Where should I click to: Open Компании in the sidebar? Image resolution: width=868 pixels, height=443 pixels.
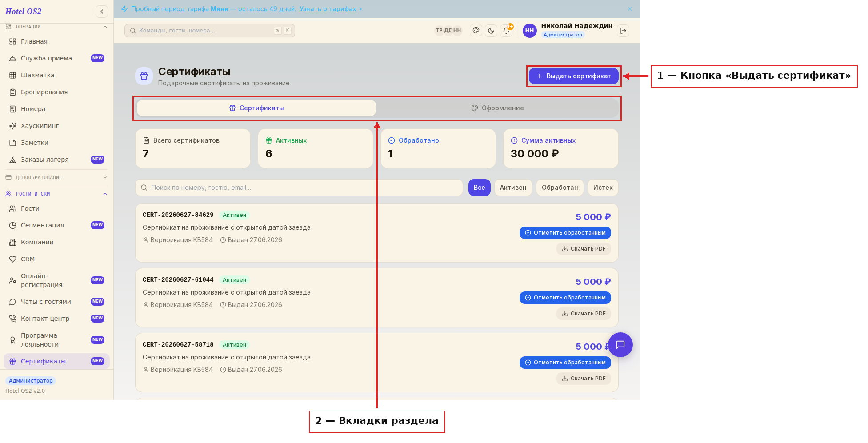click(56, 242)
